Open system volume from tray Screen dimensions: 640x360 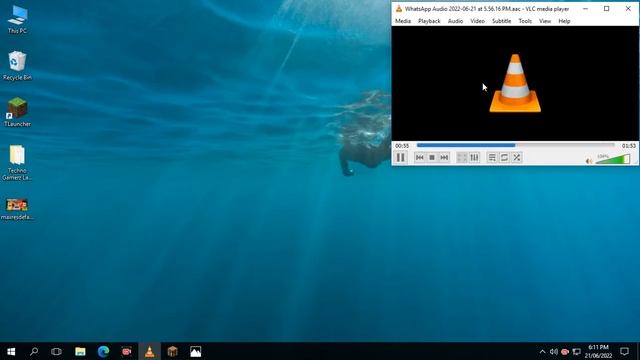[x=553, y=351]
